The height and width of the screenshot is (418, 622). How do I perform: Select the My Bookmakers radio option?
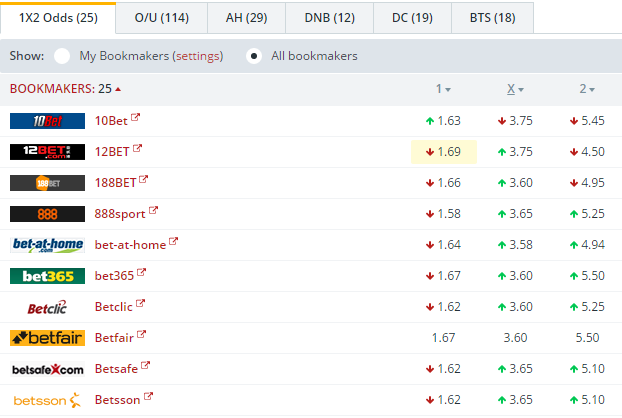pos(62,56)
